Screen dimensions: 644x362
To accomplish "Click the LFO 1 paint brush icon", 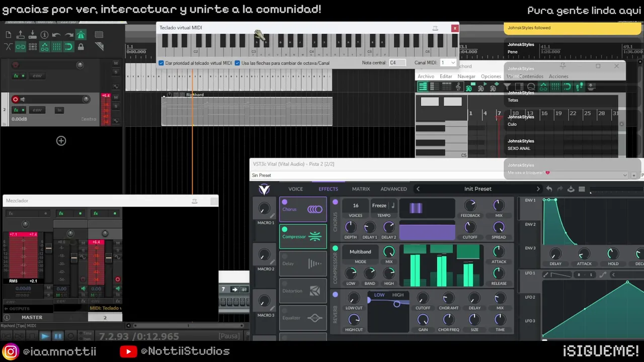I will pos(545,275).
